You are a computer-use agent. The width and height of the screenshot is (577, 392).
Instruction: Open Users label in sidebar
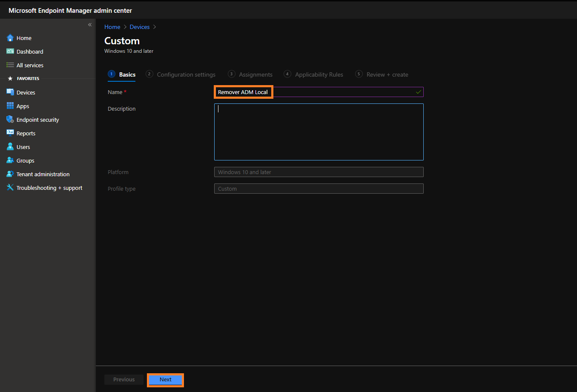click(x=23, y=147)
